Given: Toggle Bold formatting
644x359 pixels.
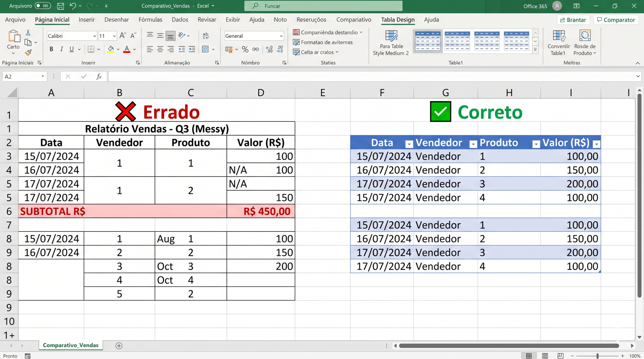Looking at the screenshot, I should 51,49.
